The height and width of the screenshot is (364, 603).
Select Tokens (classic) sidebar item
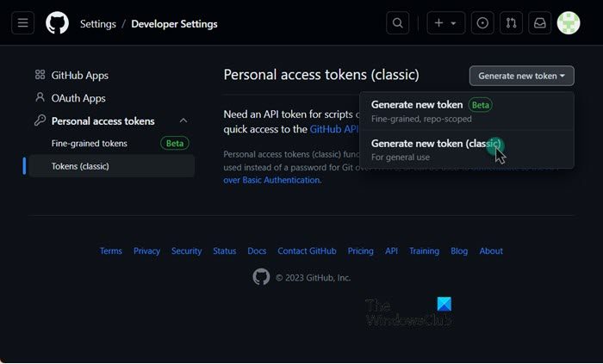(x=80, y=166)
